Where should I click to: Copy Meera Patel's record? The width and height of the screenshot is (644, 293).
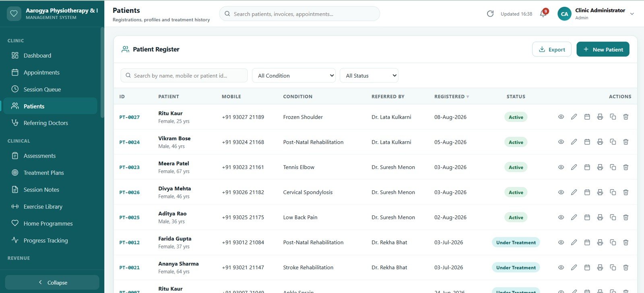[x=613, y=167]
